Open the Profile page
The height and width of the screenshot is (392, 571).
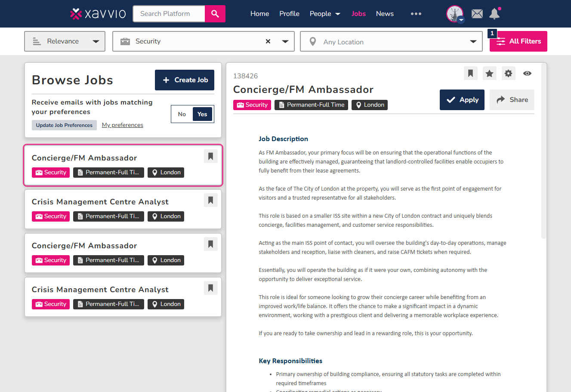289,14
